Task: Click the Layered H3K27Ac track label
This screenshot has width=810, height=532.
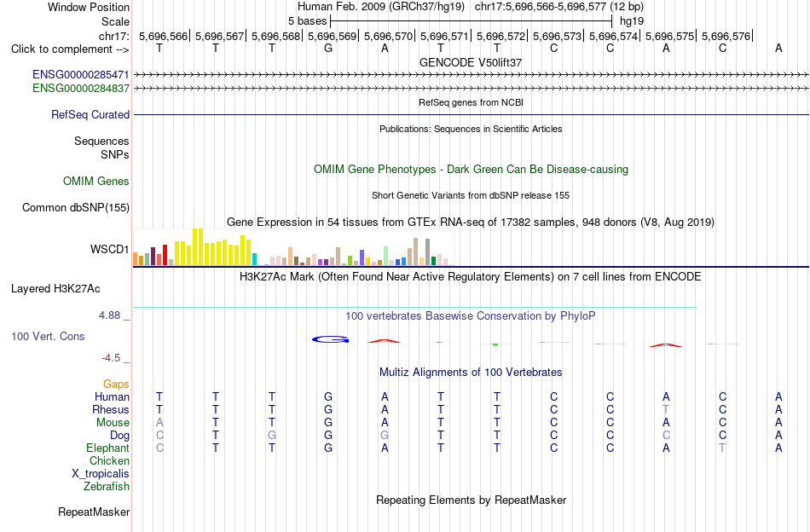Action: click(55, 289)
